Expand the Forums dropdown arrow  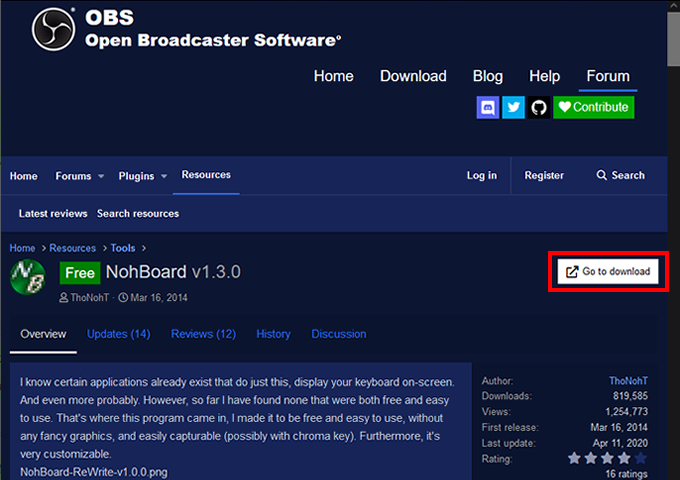[101, 176]
